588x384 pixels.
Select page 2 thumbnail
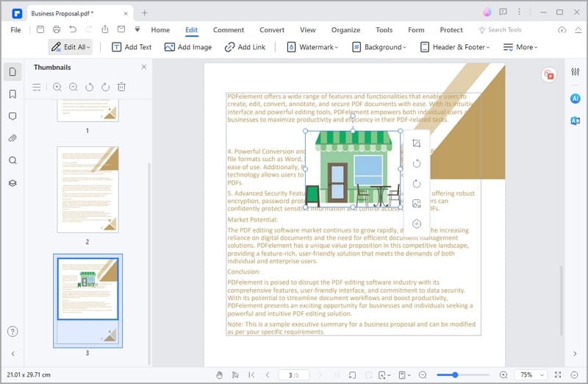tap(87, 190)
